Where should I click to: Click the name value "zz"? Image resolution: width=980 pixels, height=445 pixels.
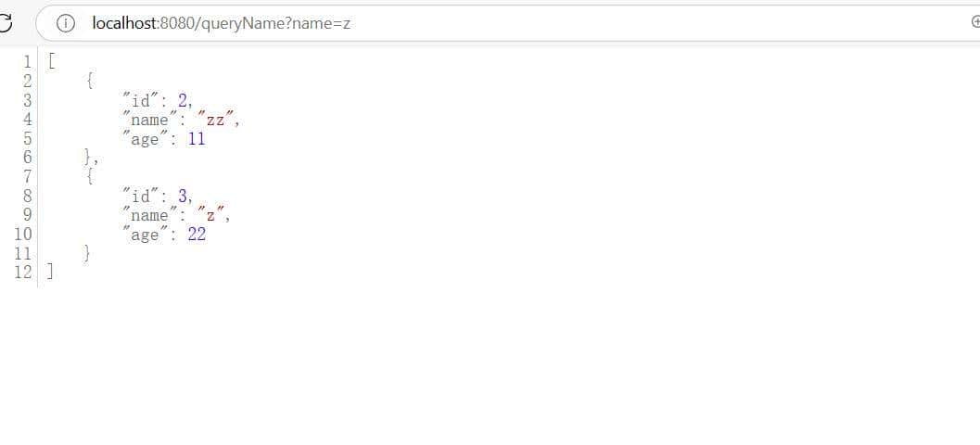[x=216, y=120]
